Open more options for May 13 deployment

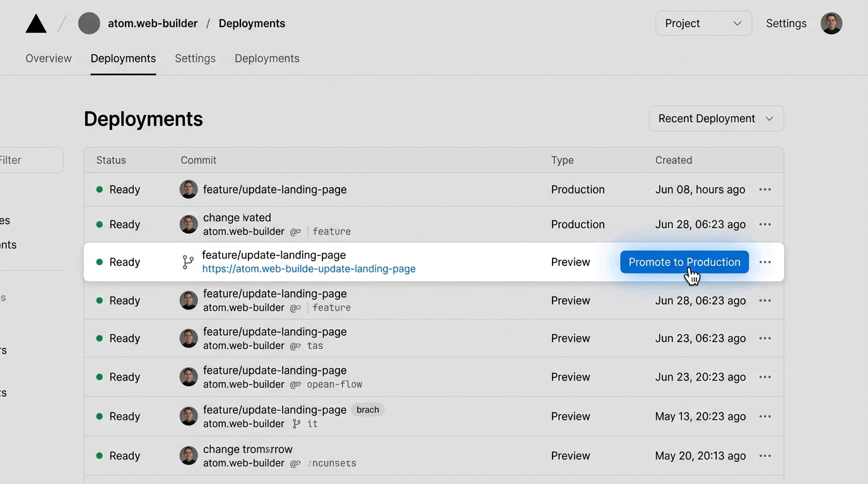tap(765, 417)
